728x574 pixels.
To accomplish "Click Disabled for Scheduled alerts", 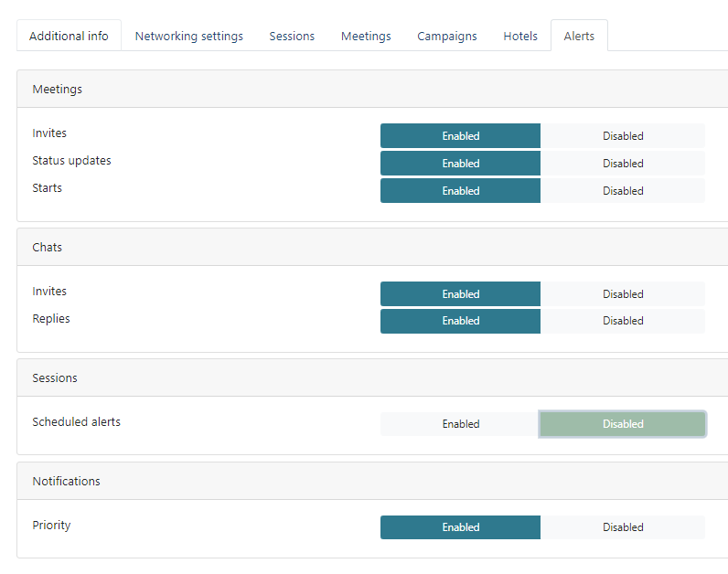I will tap(623, 424).
